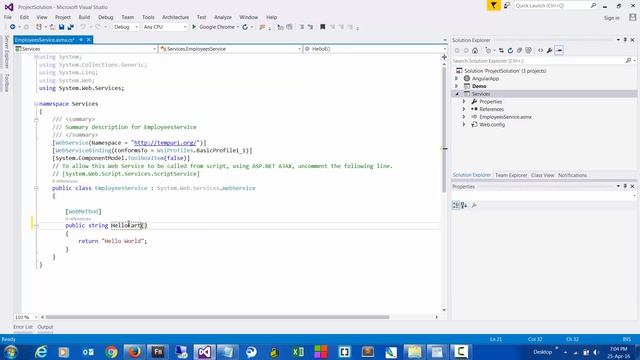Open Properties wrench icon in Solution Explorer
The width and height of the screenshot is (640, 360).
(x=550, y=51)
